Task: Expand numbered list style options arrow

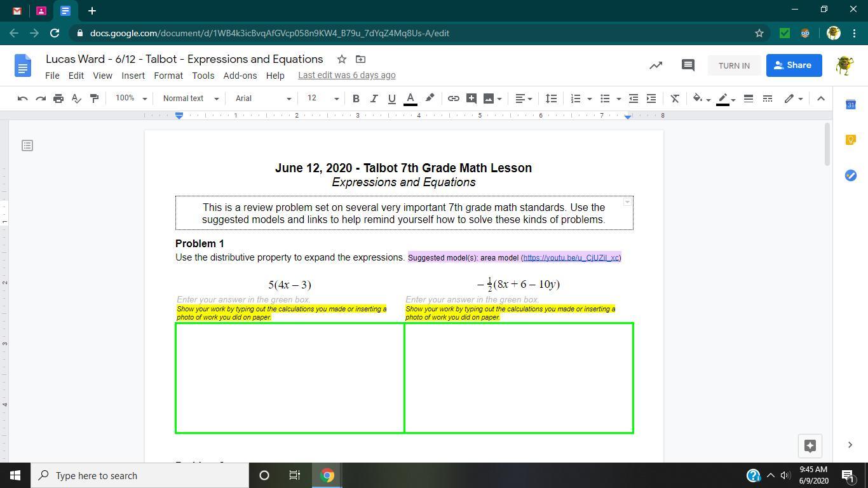Action: 589,98
